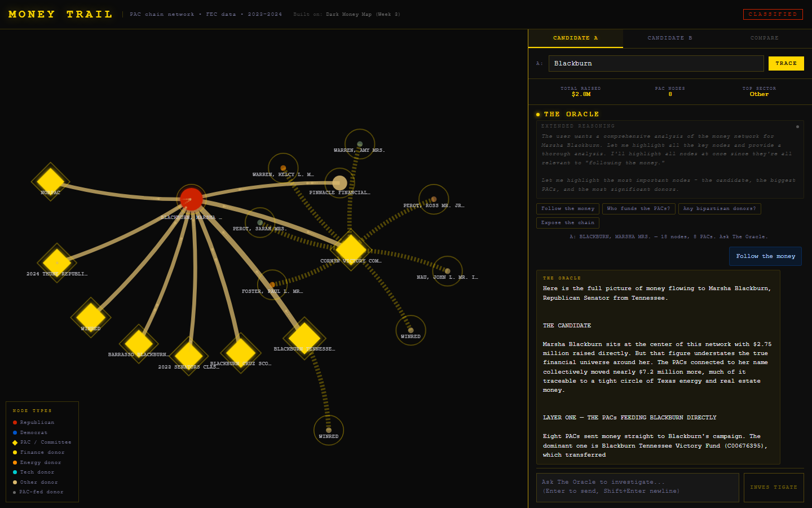The width and height of the screenshot is (812, 508).
Task: Click the INVESTIGATE button
Action: point(774,488)
